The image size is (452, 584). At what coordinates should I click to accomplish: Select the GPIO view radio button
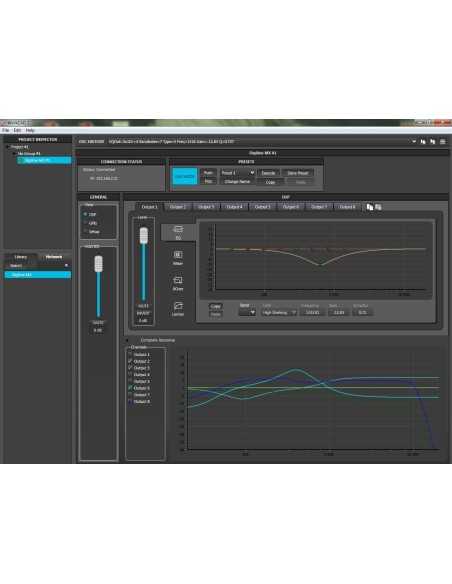(x=85, y=223)
